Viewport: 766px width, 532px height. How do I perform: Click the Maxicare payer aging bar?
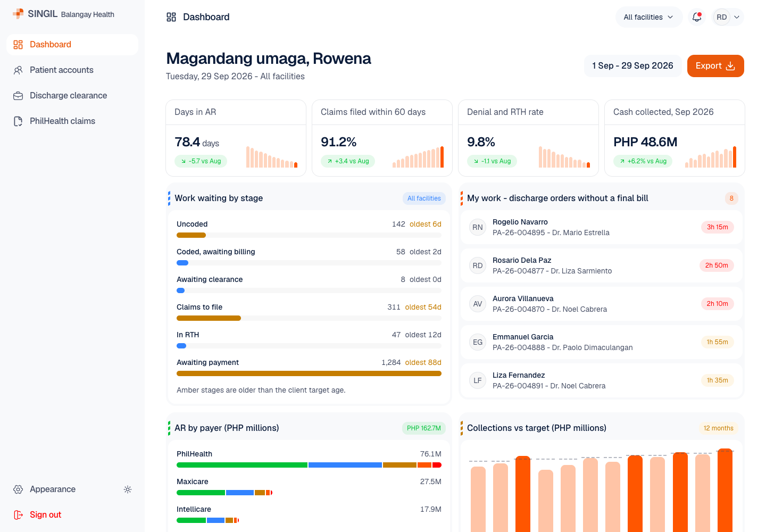click(x=224, y=493)
